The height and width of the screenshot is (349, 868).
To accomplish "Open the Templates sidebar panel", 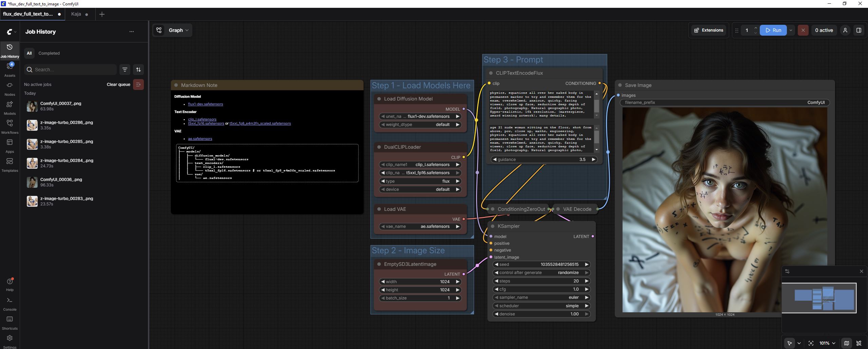I will pos(10,164).
